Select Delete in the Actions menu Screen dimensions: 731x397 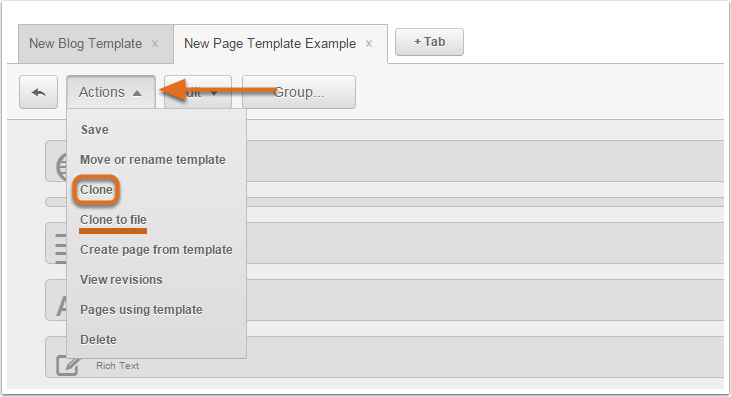pos(98,340)
